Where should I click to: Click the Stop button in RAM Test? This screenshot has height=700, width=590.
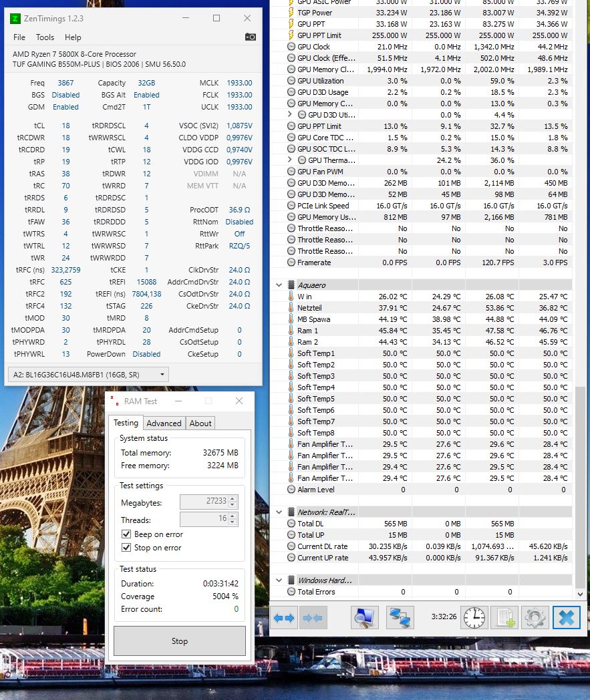[x=180, y=641]
